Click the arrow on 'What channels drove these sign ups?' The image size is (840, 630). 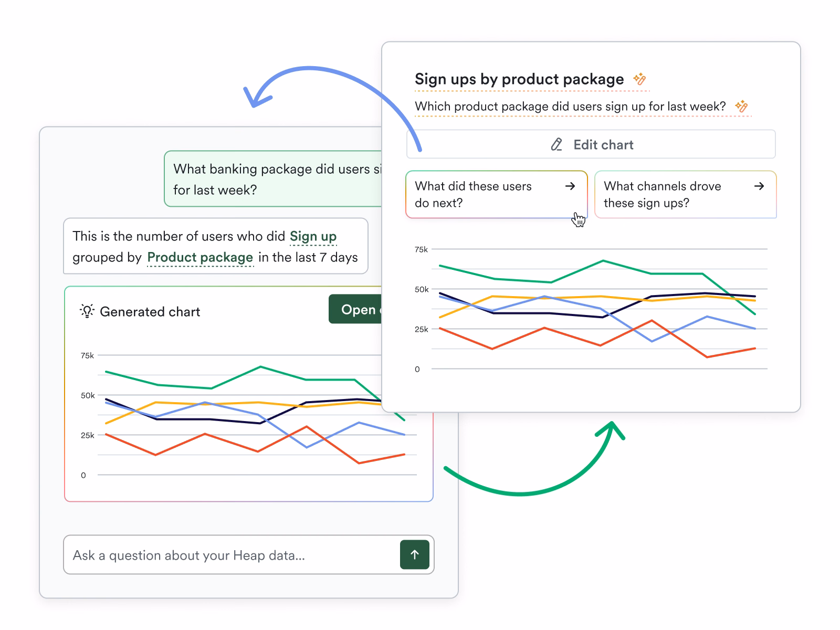[759, 186]
